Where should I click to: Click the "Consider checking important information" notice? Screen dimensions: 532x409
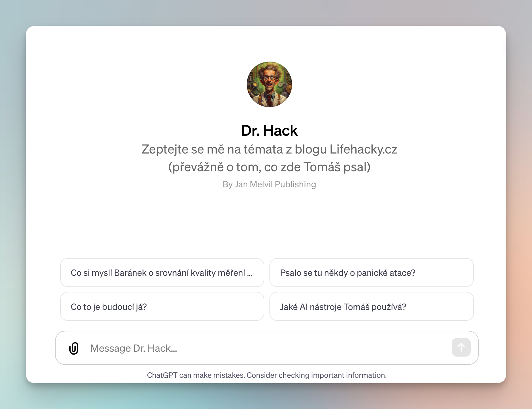tap(317, 375)
